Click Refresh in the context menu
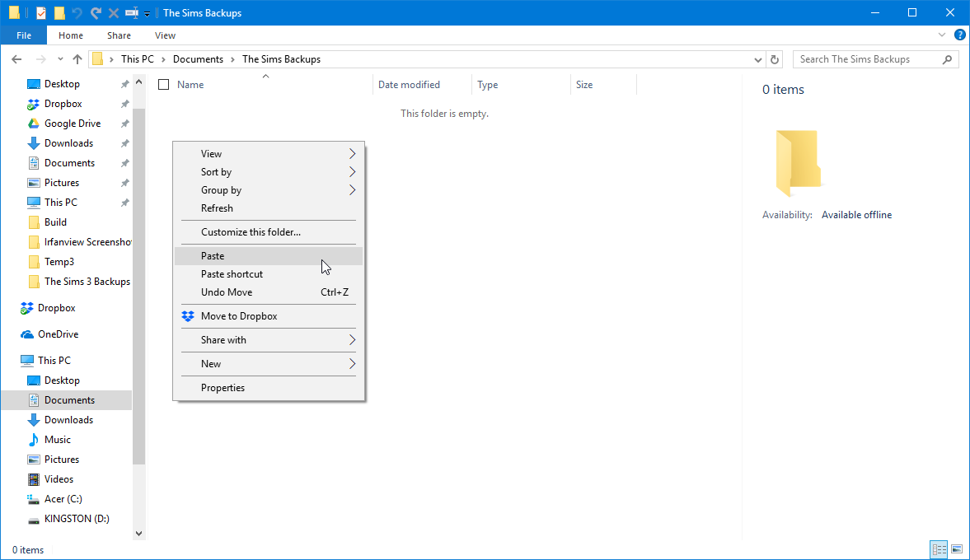 tap(269, 208)
